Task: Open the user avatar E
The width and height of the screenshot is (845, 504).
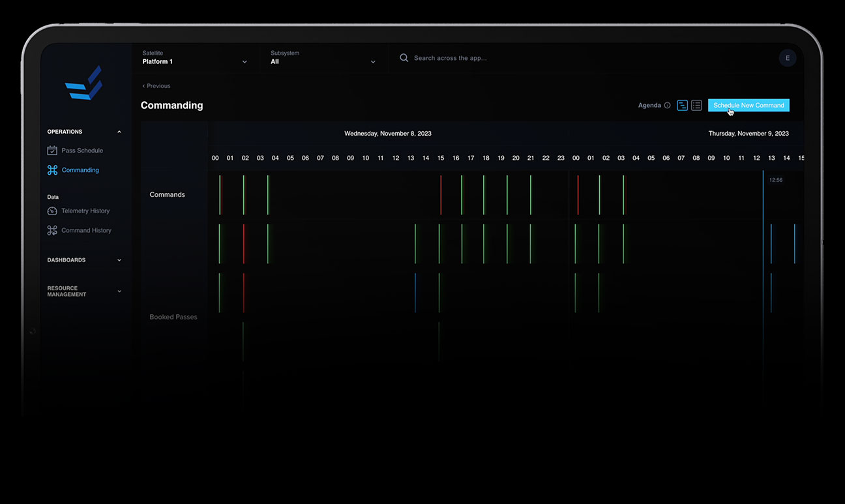Action: [788, 58]
